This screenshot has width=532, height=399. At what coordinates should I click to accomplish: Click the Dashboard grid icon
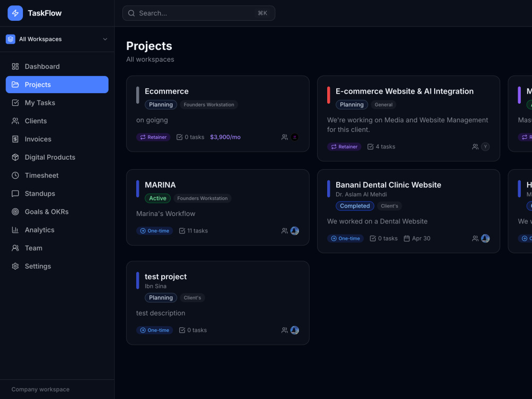[15, 66]
